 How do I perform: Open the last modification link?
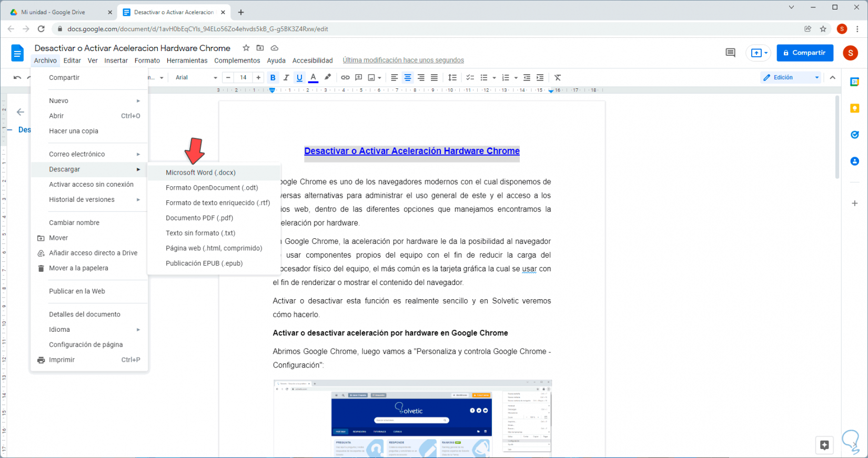pyautogui.click(x=403, y=60)
